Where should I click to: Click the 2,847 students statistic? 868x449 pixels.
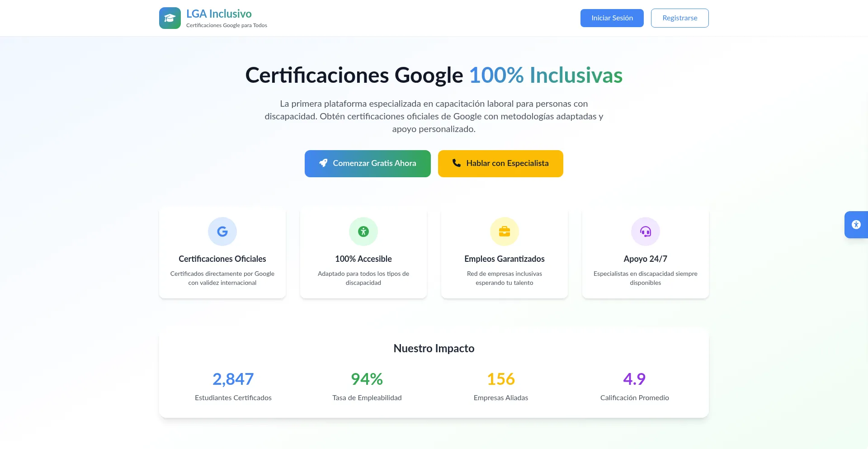tap(233, 379)
